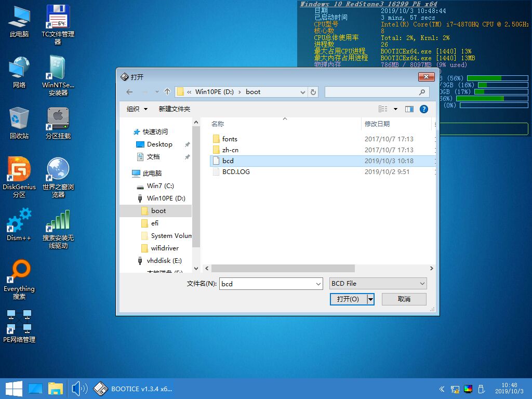
Task: Select Win10PE (D:) drive in tree
Action: (x=166, y=198)
